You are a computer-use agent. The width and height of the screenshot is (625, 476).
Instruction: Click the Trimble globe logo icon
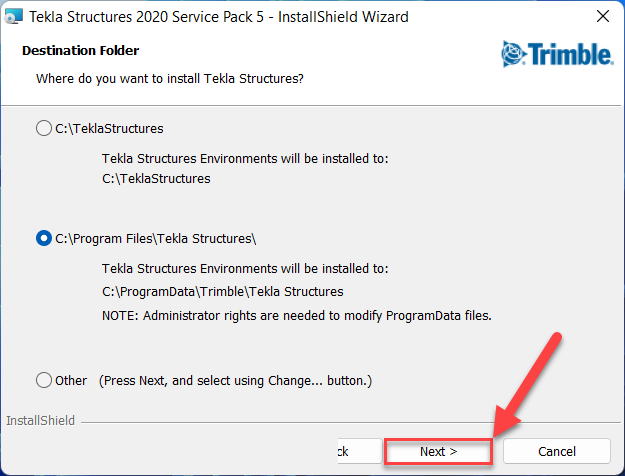coord(513,52)
